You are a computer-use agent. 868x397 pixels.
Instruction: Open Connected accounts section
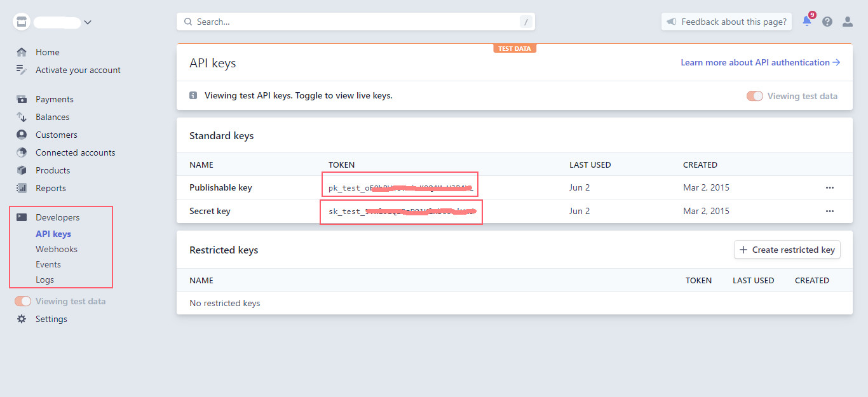pos(76,152)
